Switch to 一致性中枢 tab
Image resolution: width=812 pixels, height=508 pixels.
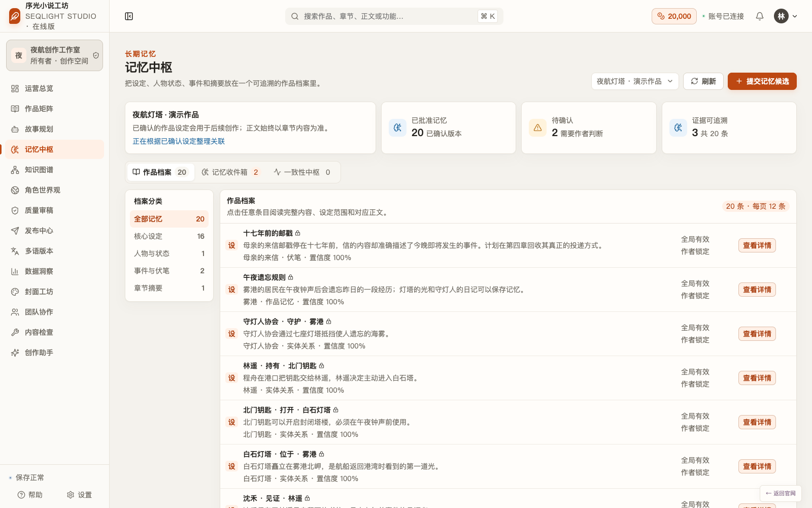point(302,172)
